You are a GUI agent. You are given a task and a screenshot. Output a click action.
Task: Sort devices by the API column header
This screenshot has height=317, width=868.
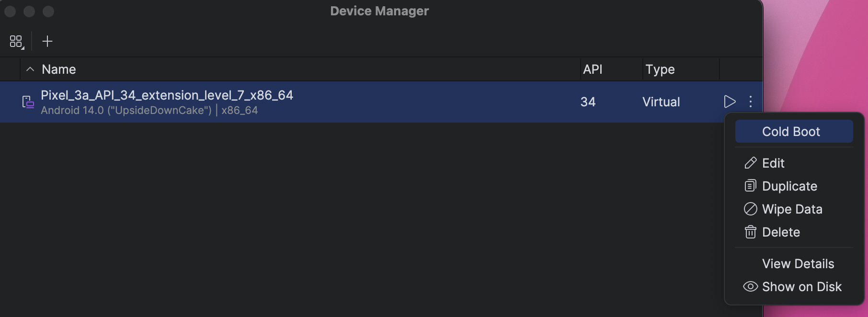593,69
